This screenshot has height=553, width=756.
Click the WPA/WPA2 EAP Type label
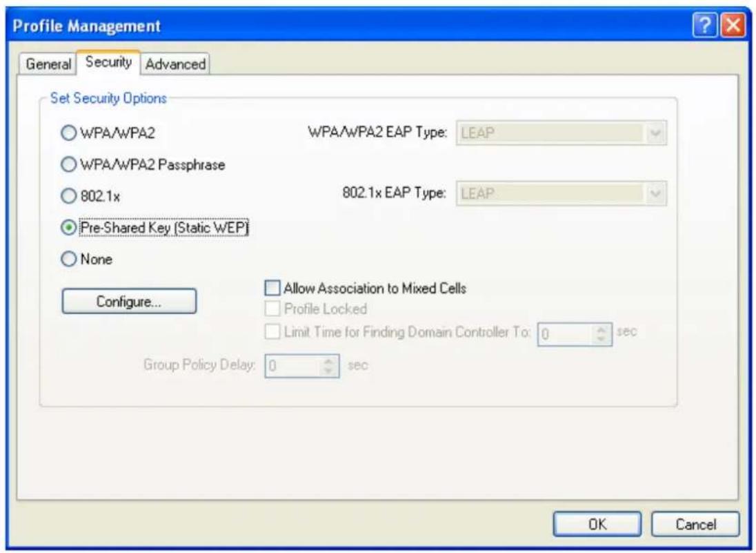point(377,133)
